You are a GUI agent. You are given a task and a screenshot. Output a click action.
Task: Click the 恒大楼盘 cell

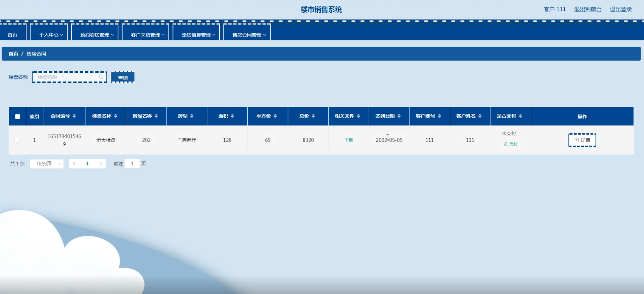coord(106,140)
